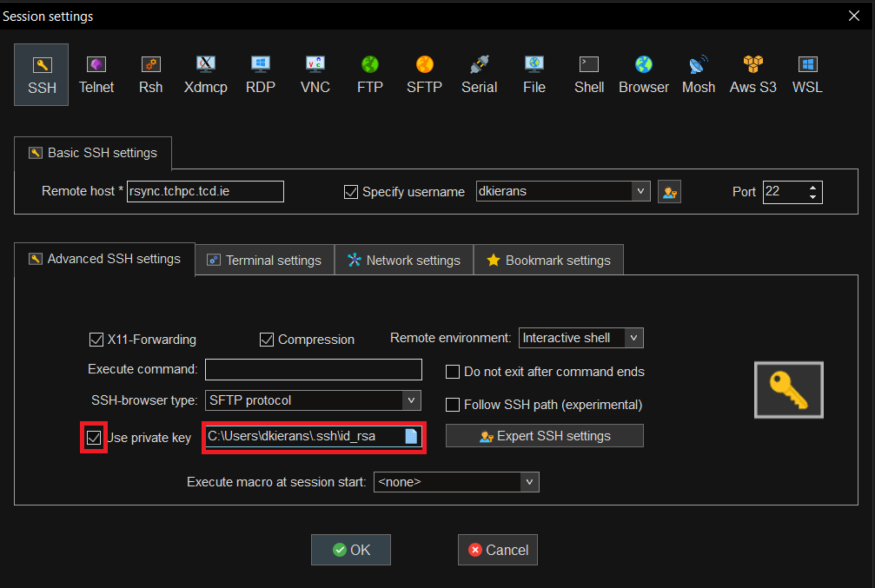Uncheck the Compression option
Image resolution: width=875 pixels, height=588 pixels.
[x=267, y=340]
